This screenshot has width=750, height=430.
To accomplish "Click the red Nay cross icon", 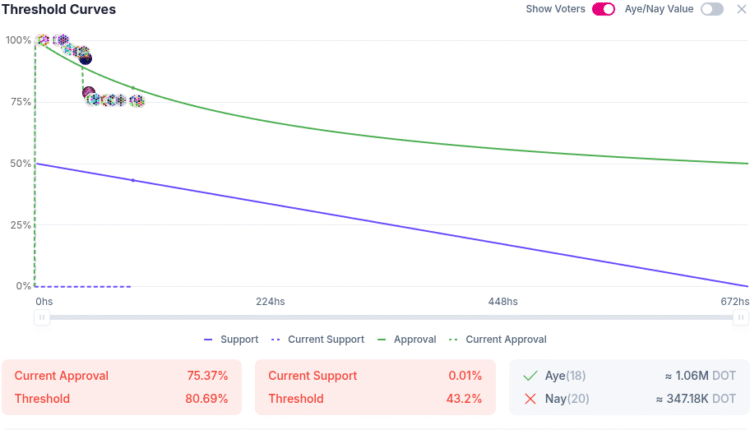I will (x=530, y=398).
